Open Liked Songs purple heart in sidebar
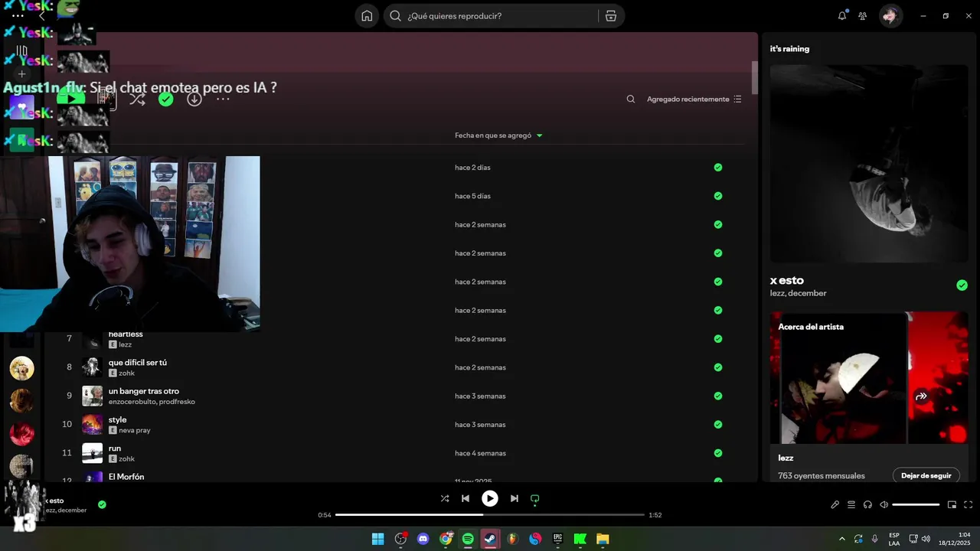 point(21,107)
